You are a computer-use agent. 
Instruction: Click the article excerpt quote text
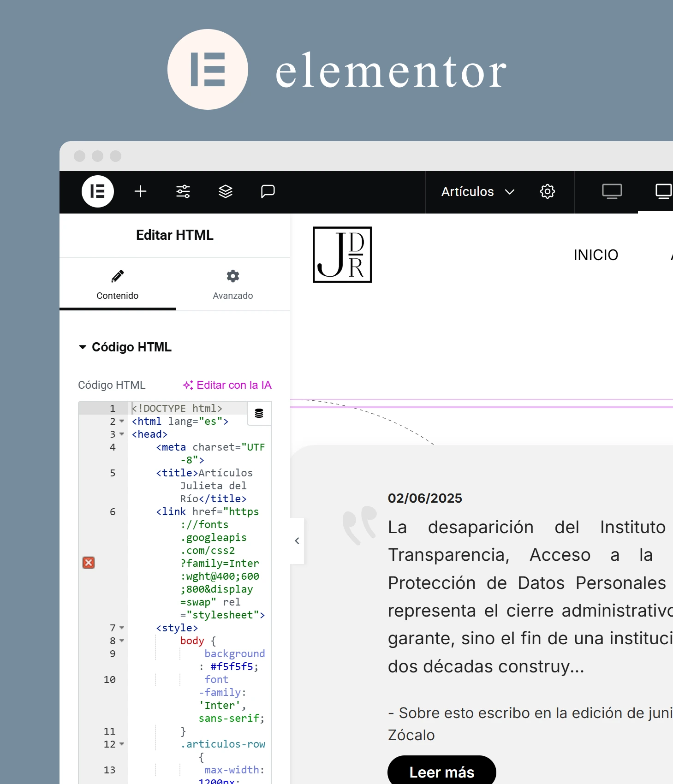(530, 597)
